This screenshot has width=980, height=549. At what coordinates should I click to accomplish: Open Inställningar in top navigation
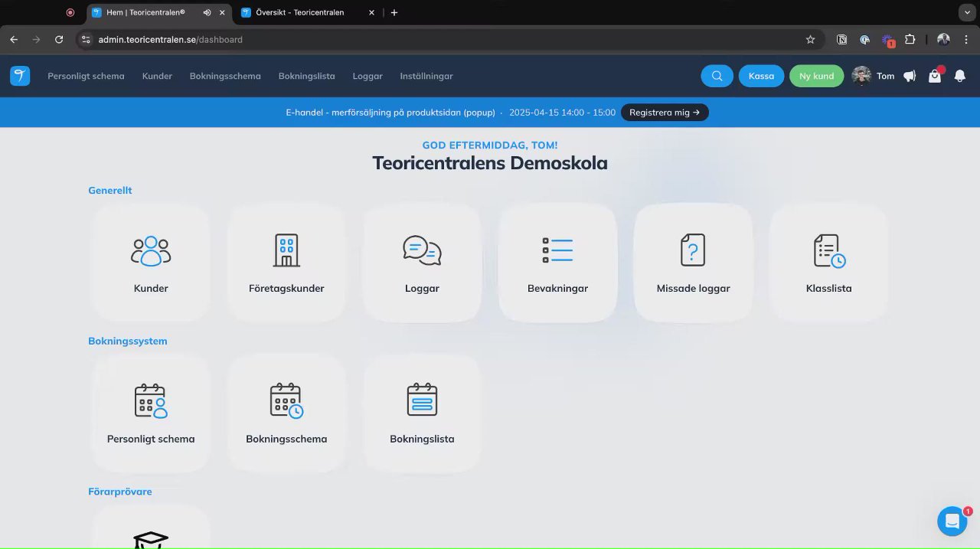[426, 76]
